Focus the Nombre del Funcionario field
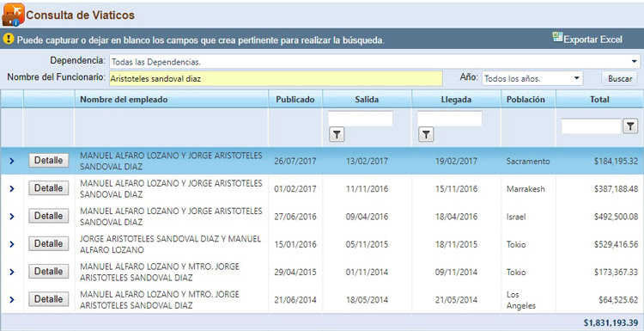 (x=276, y=78)
